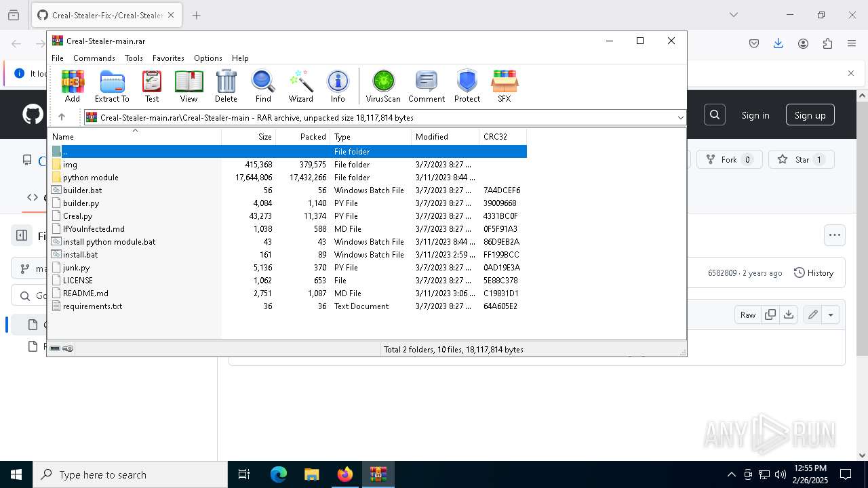868x488 pixels.
Task: Expand the list all tabs chevron
Action: tap(733, 15)
